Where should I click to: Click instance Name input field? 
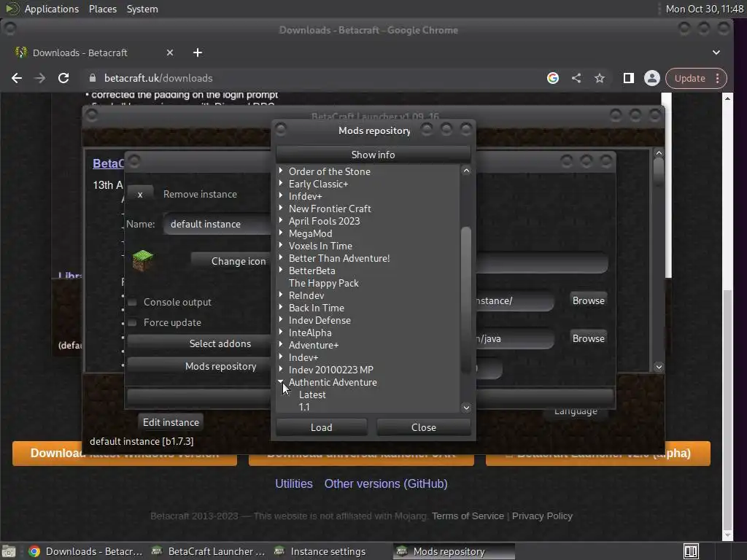pyautogui.click(x=217, y=224)
